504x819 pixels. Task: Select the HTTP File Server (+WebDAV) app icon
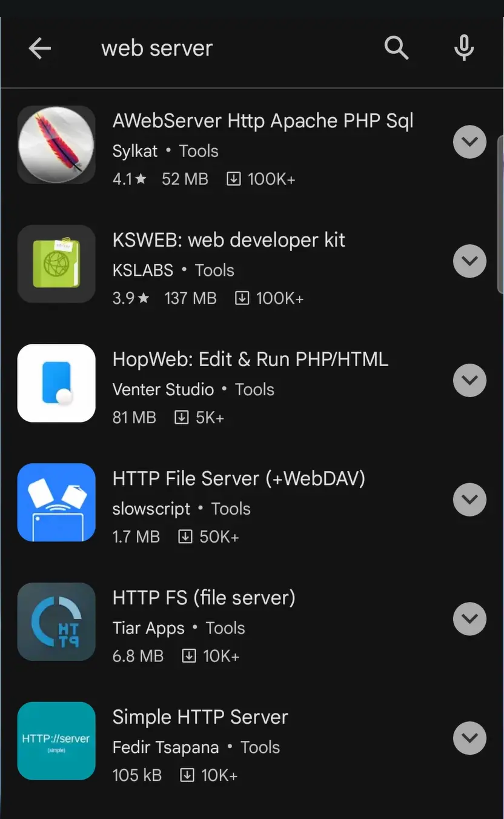pos(56,502)
